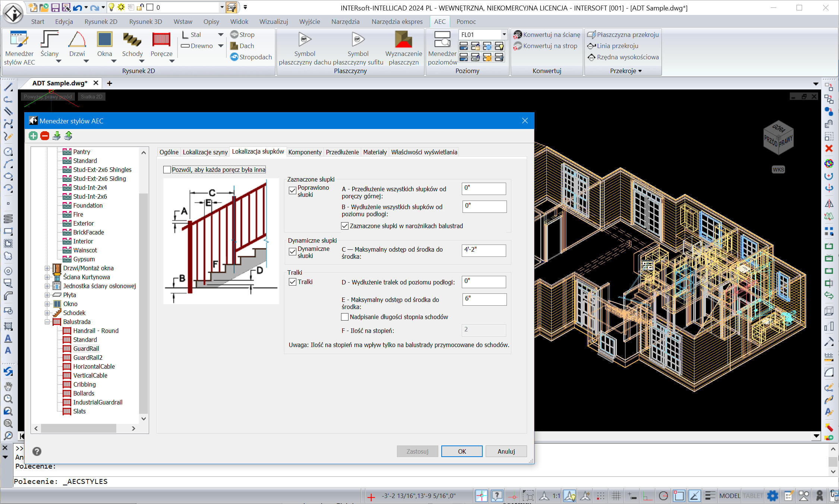839x504 pixels.
Task: Open a new drawing tab with plus
Action: [110, 83]
